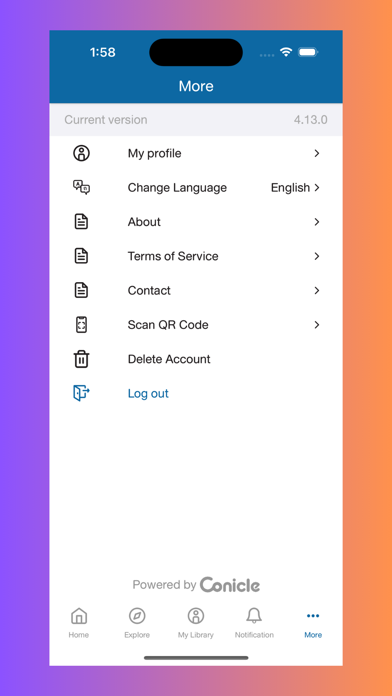
Task: Tap the Scan QR Code scanner icon
Action: coord(81,324)
